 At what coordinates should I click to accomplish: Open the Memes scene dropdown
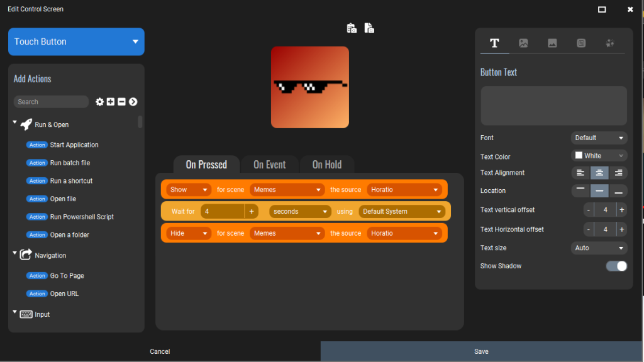287,189
